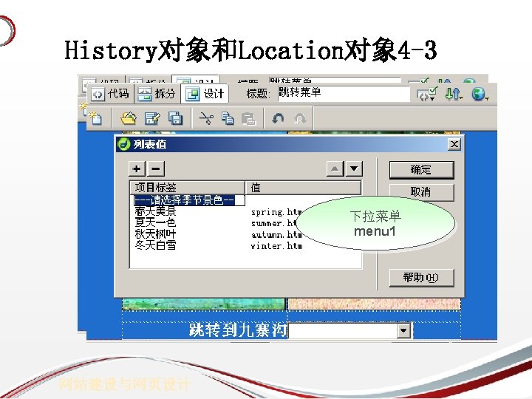Screen dimensions: 532x399
Task: Click the 项目标签 column header
Action: (x=187, y=187)
